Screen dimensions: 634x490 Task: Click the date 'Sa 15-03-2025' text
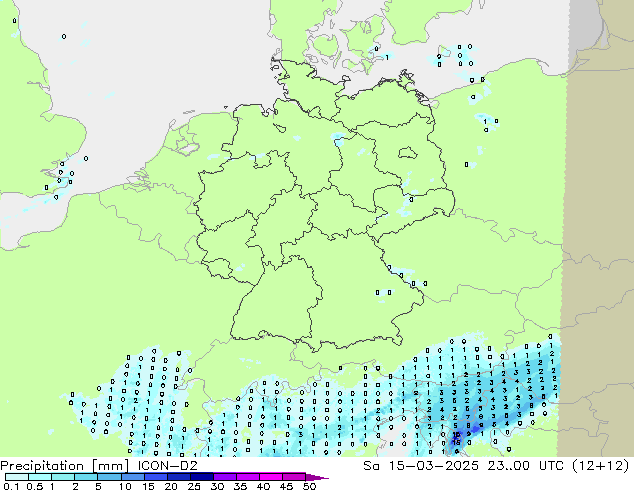pyautogui.click(x=421, y=466)
